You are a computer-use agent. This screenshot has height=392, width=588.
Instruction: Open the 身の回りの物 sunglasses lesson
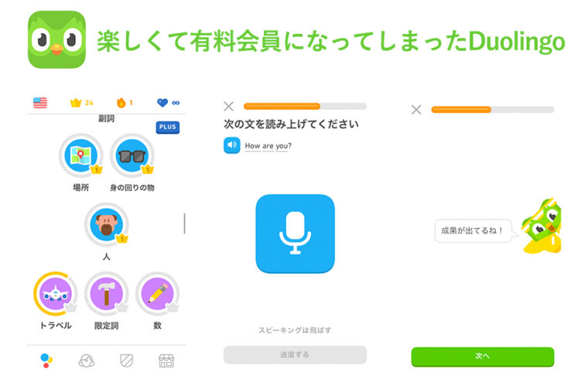pyautogui.click(x=132, y=155)
